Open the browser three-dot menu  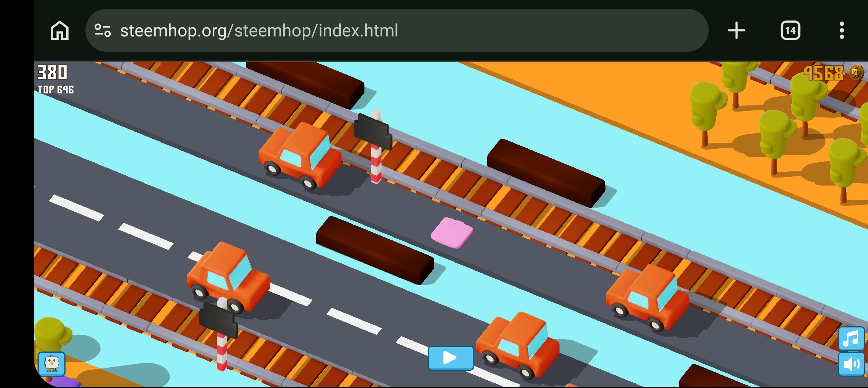(x=842, y=31)
